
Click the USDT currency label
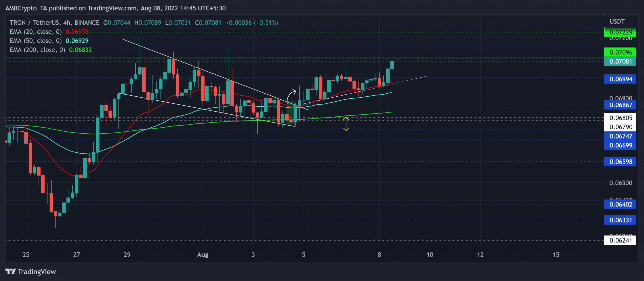(617, 22)
